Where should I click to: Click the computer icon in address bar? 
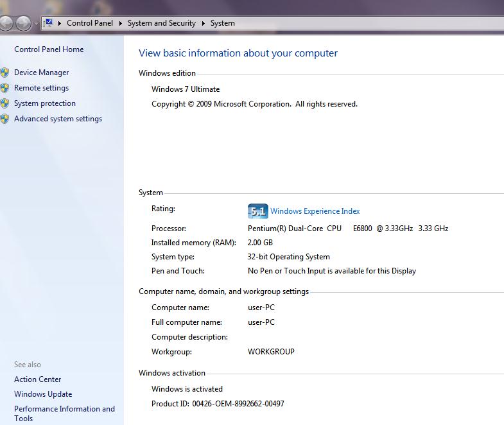(x=49, y=23)
